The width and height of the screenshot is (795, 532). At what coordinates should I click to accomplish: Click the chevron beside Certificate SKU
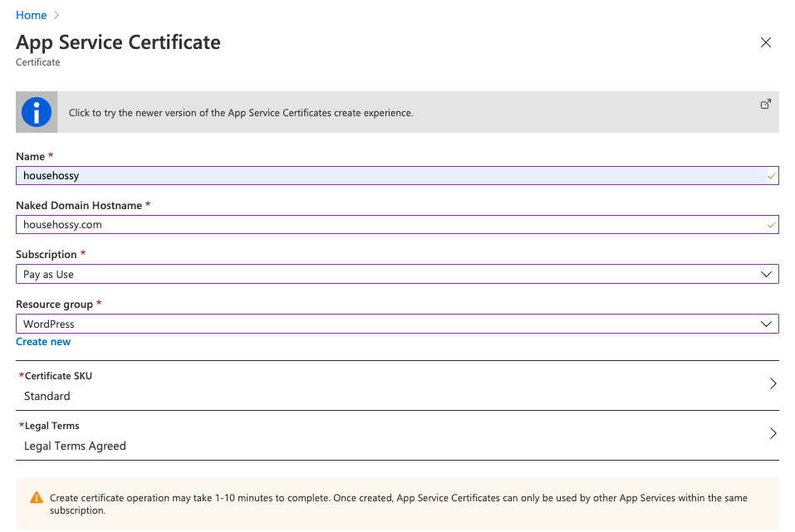click(773, 383)
